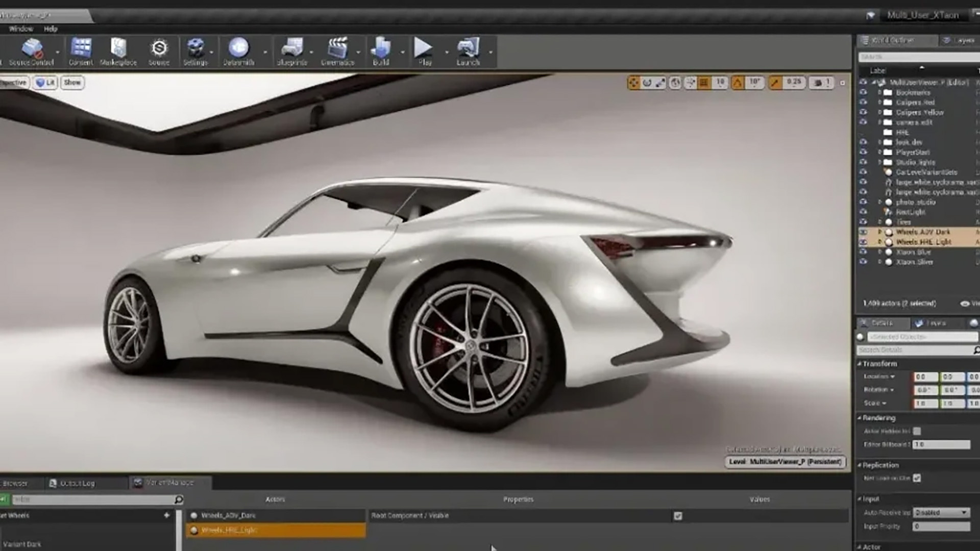Click the Lit view mode button

coord(45,83)
